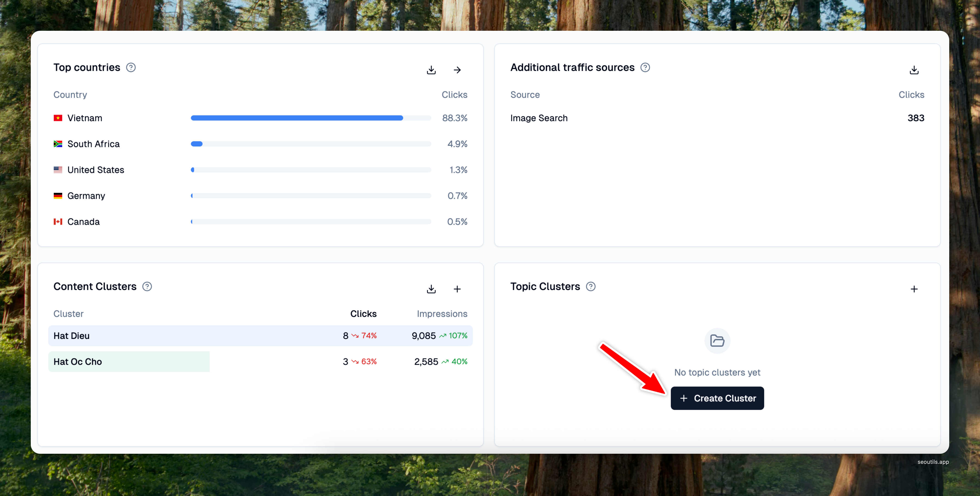The height and width of the screenshot is (496, 980).
Task: Open full Top countries report arrow
Action: [x=457, y=70]
